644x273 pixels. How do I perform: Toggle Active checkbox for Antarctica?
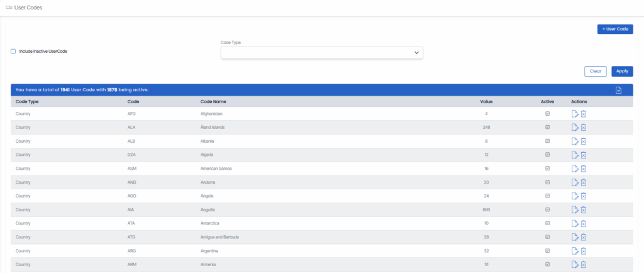click(x=548, y=223)
